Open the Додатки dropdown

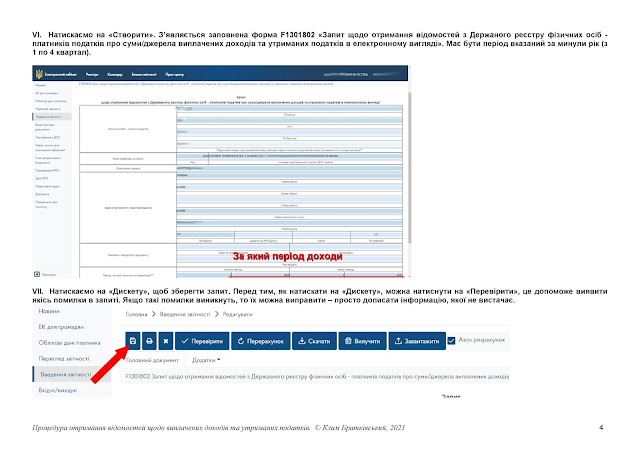click(x=206, y=360)
